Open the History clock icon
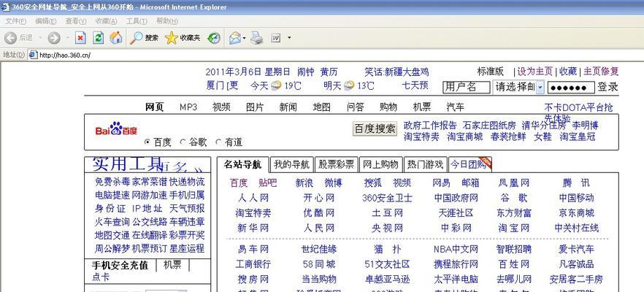 pyautogui.click(x=213, y=38)
